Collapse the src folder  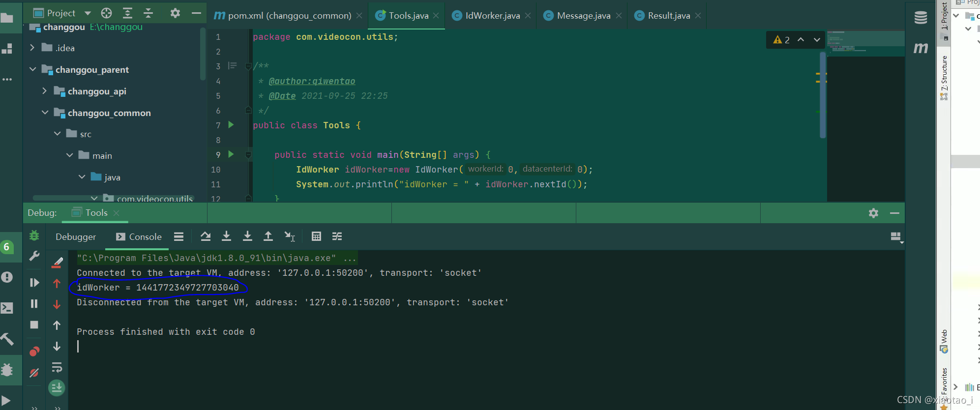57,134
